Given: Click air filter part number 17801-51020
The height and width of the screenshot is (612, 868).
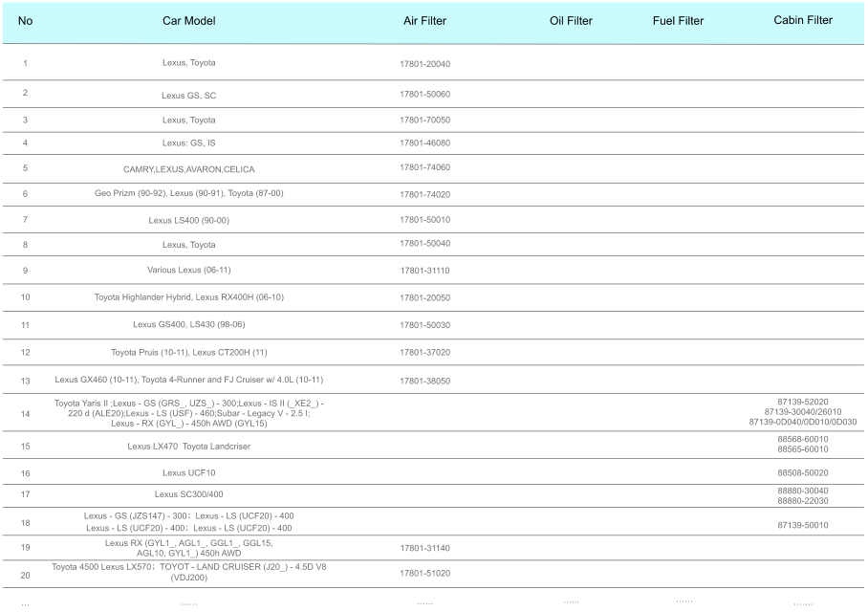Looking at the screenshot, I should click(424, 574).
